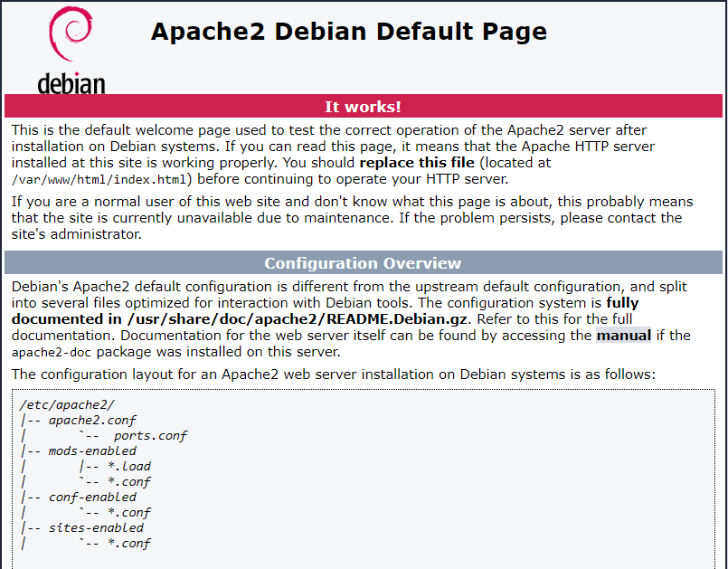728x569 pixels.
Task: Click the "Apache2 Debian Default Page" title
Action: [348, 32]
